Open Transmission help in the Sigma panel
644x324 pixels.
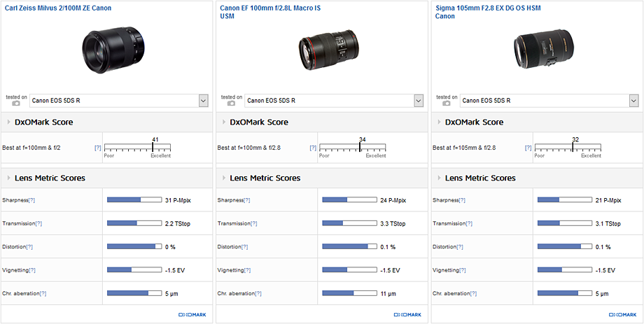(x=470, y=224)
